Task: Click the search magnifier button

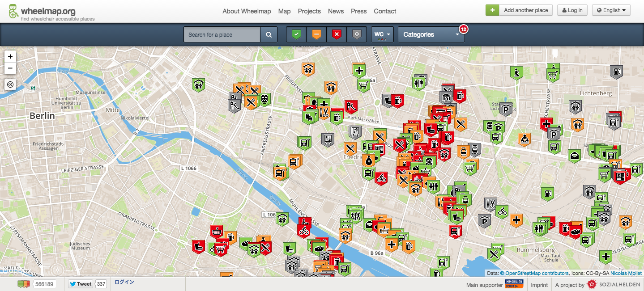Action: [x=269, y=34]
